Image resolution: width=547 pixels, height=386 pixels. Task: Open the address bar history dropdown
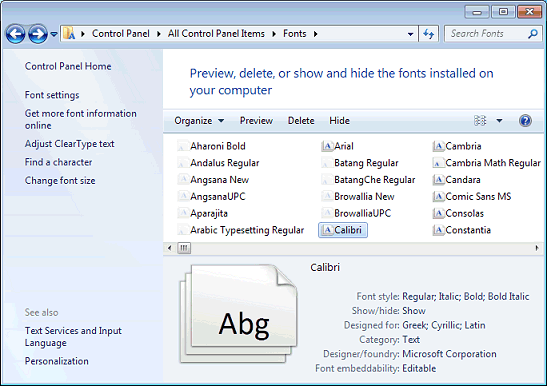411,34
